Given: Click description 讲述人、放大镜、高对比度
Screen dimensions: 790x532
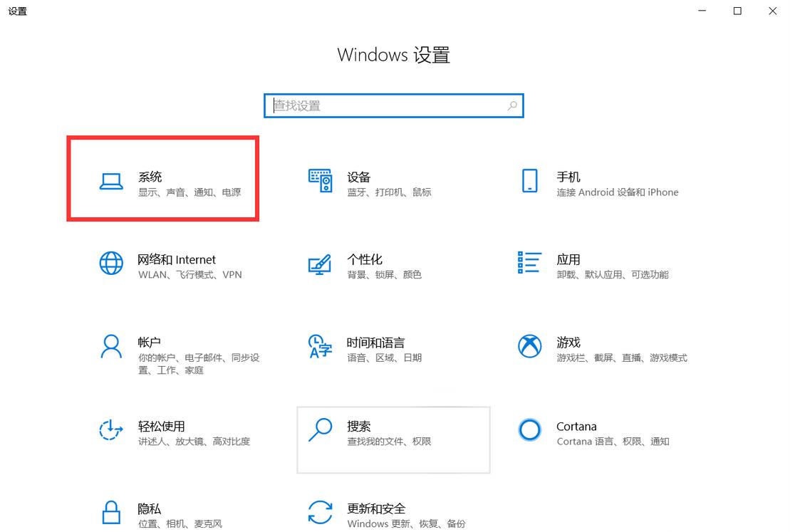Looking at the screenshot, I should [194, 442].
